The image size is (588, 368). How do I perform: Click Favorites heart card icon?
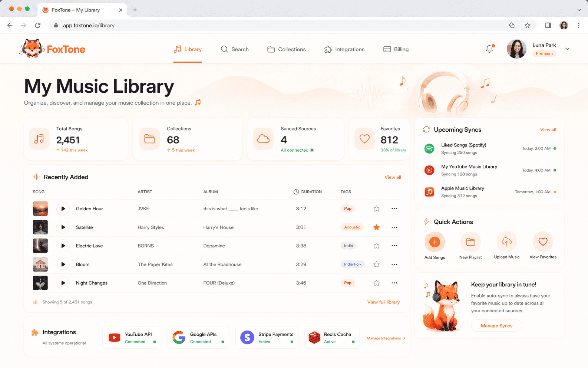364,139
